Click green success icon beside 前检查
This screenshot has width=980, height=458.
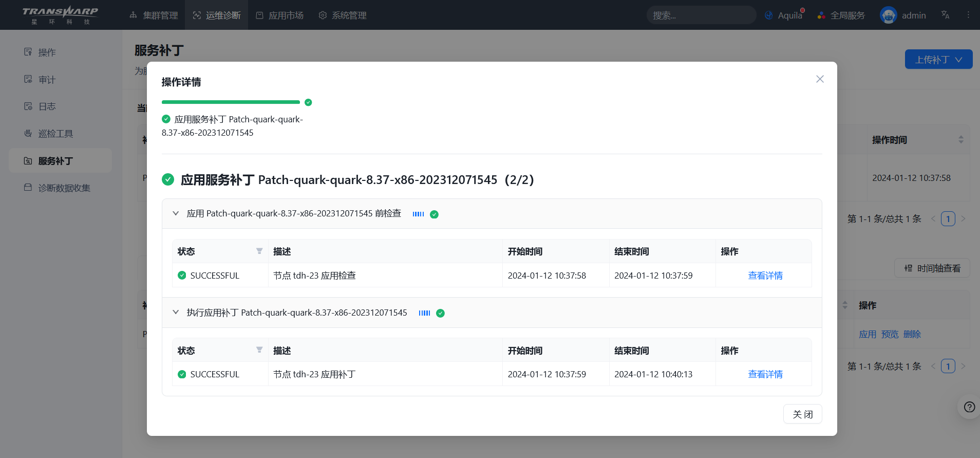(x=434, y=214)
